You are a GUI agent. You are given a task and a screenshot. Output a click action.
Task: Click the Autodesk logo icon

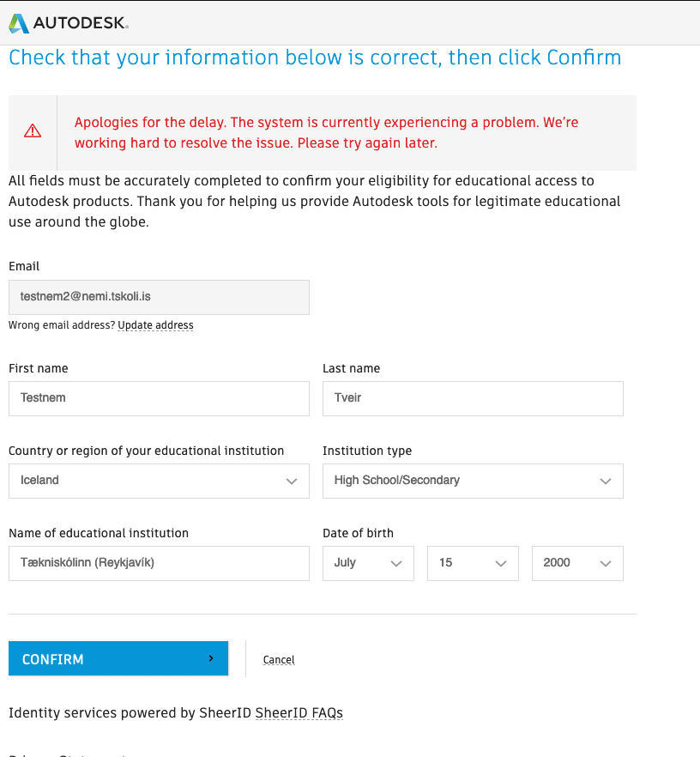click(19, 23)
